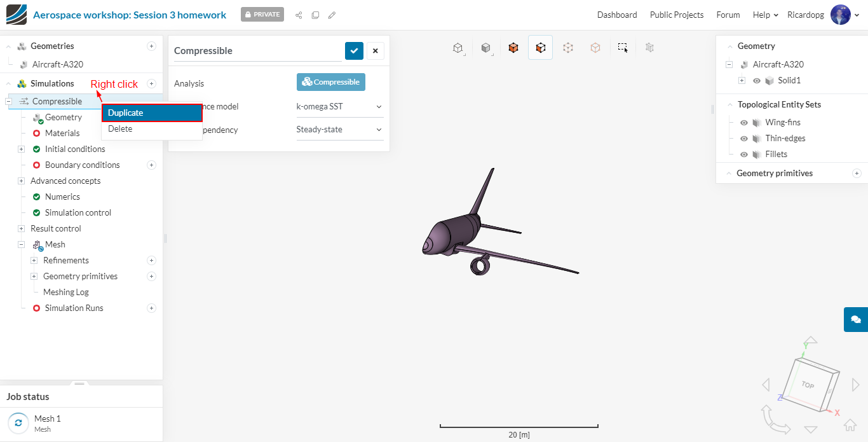Confirm Compressible settings with checkmark button
This screenshot has height=442, width=868.
pyautogui.click(x=354, y=51)
